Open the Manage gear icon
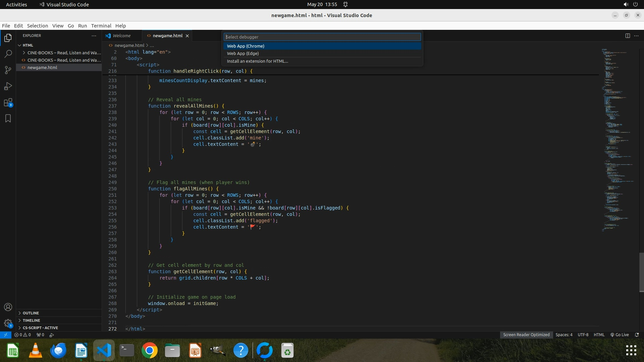The height and width of the screenshot is (362, 644). tap(8, 323)
